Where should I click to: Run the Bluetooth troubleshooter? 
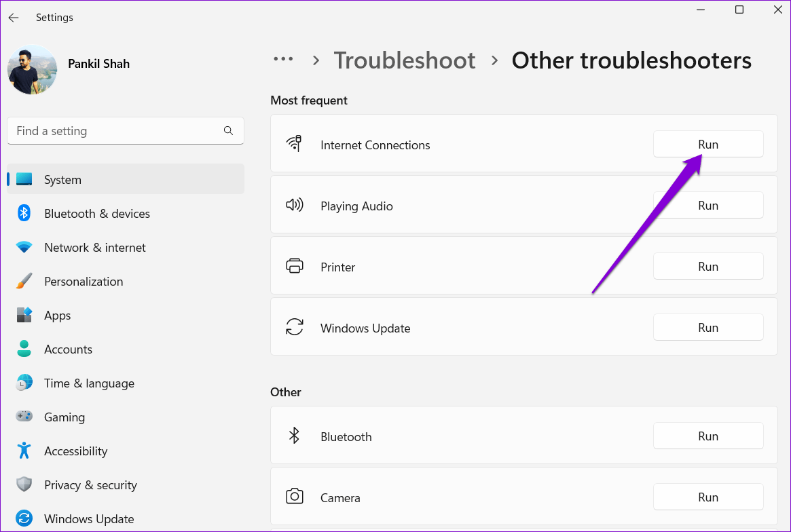707,436
